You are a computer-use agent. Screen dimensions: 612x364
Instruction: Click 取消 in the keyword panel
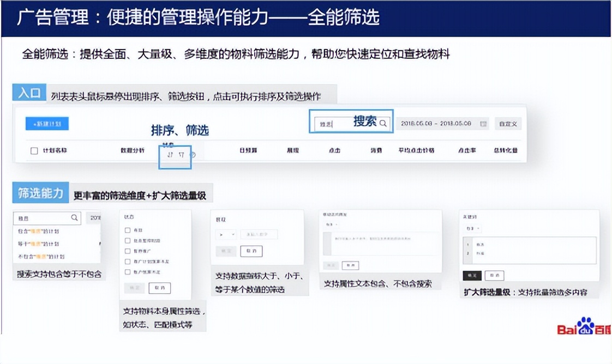point(495,276)
